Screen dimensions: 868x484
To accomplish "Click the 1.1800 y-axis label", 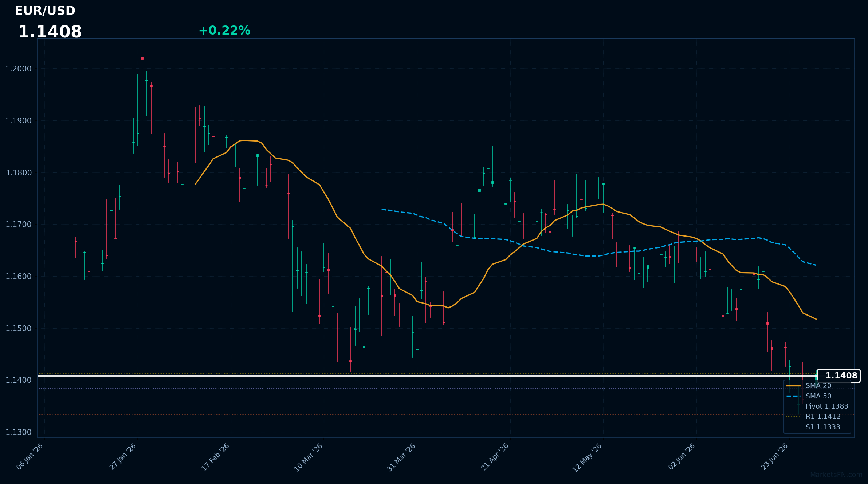I will pyautogui.click(x=19, y=173).
